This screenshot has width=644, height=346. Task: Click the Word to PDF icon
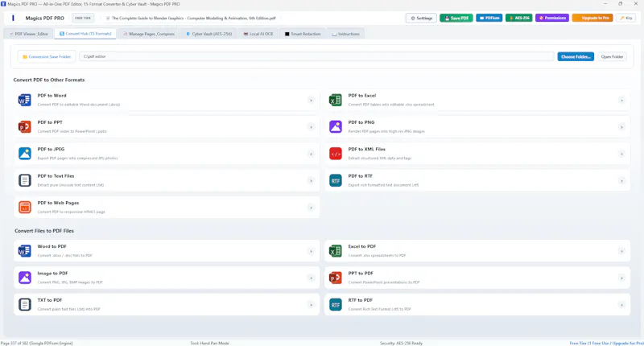click(25, 251)
